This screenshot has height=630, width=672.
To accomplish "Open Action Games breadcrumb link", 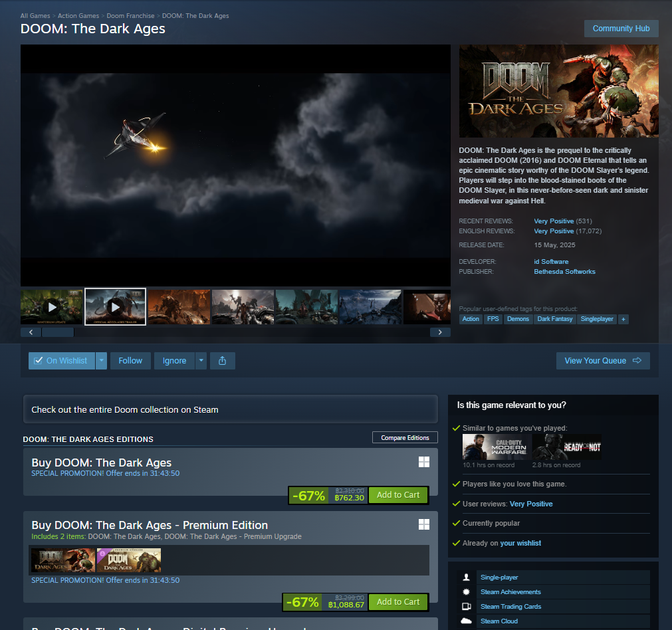I will [78, 16].
